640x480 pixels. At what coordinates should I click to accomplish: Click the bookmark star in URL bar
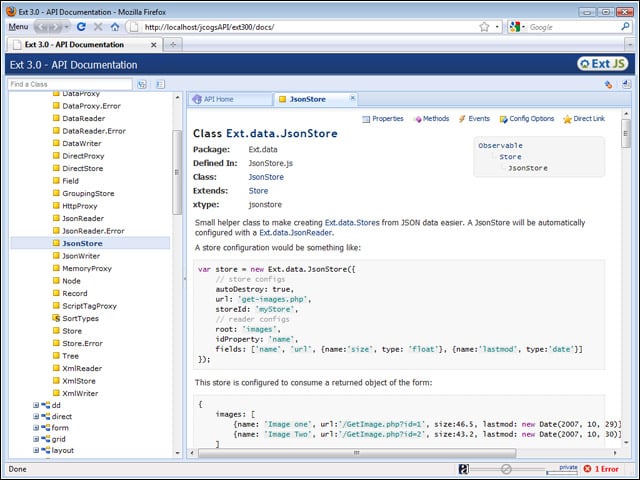point(484,27)
